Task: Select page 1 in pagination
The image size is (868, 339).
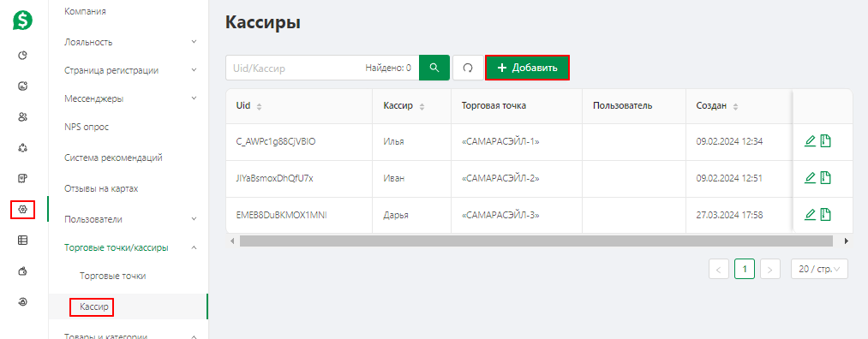Action: click(745, 270)
